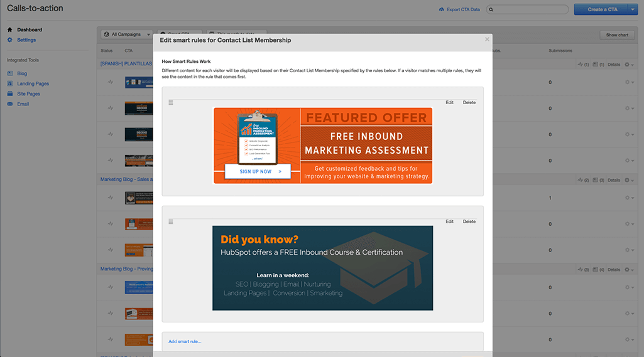Click Add smart rule link

pos(185,341)
